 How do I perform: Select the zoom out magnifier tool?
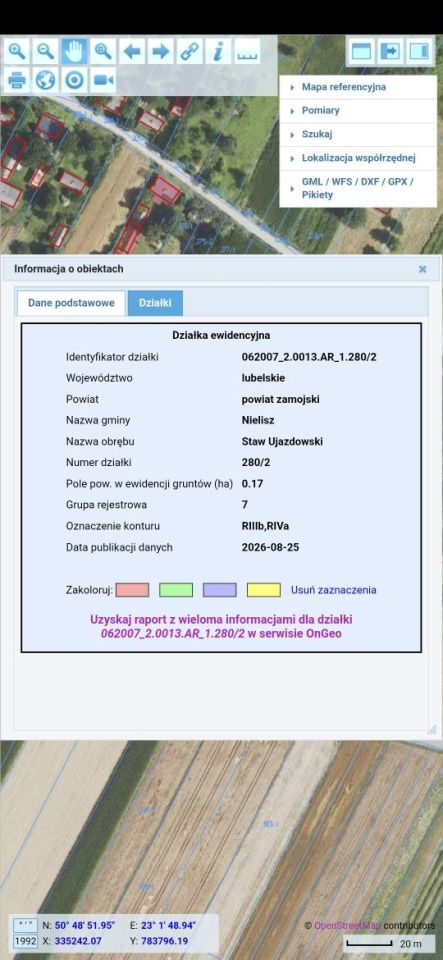click(45, 51)
